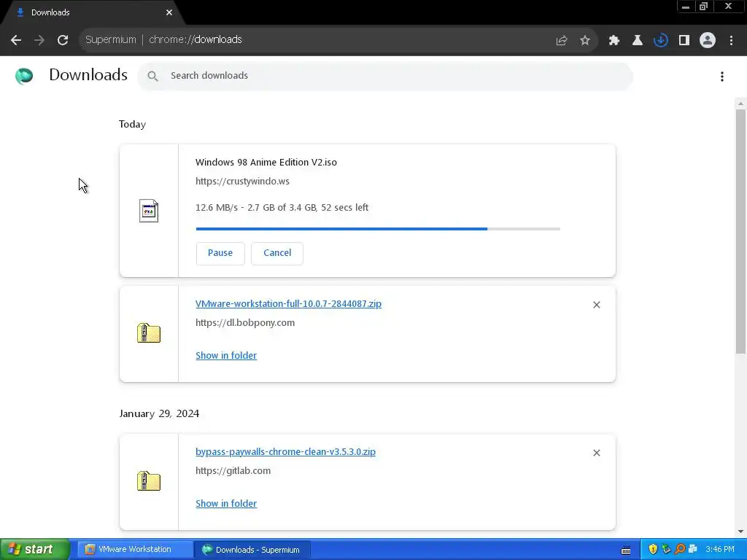Click the page vertical scrollbar thumb
This screenshot has height=560, width=747.
(x=740, y=231)
